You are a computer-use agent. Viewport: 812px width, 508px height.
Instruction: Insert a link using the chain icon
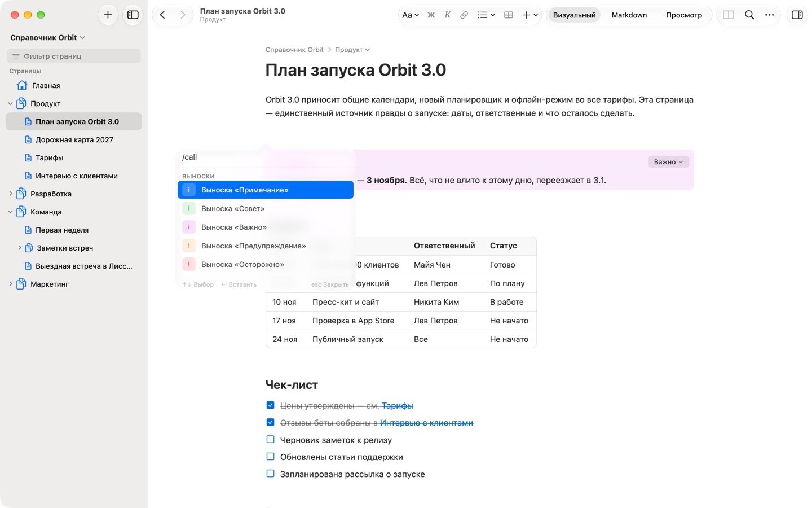point(464,15)
